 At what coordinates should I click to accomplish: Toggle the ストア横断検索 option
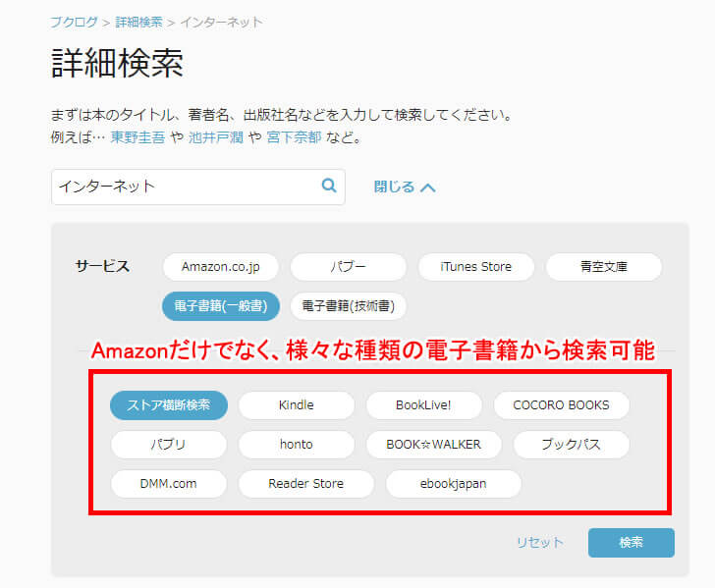[x=169, y=405]
